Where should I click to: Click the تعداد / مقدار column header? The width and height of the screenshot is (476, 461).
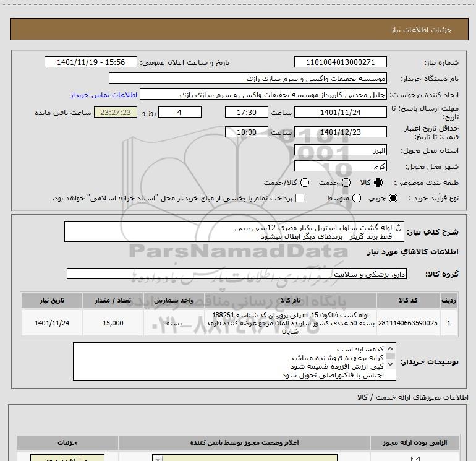click(113, 300)
